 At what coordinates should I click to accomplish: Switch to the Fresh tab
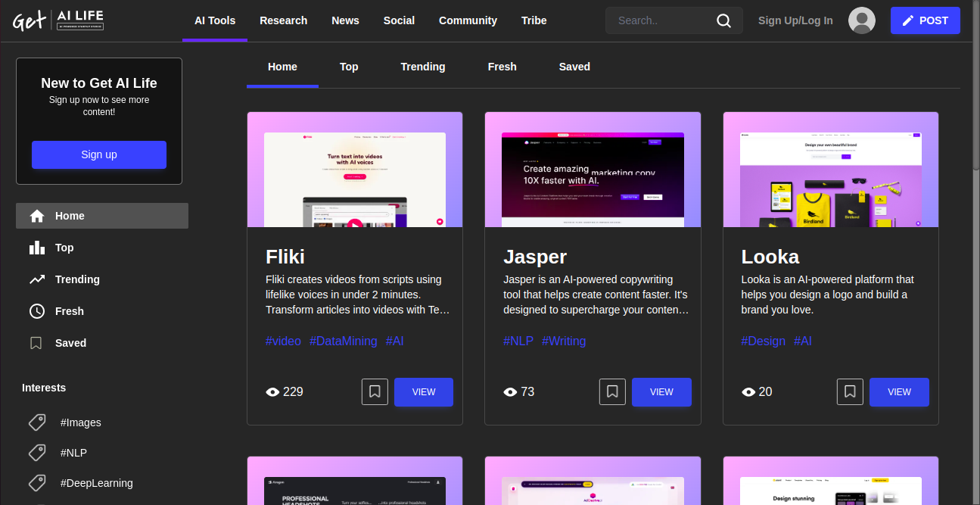pyautogui.click(x=502, y=67)
